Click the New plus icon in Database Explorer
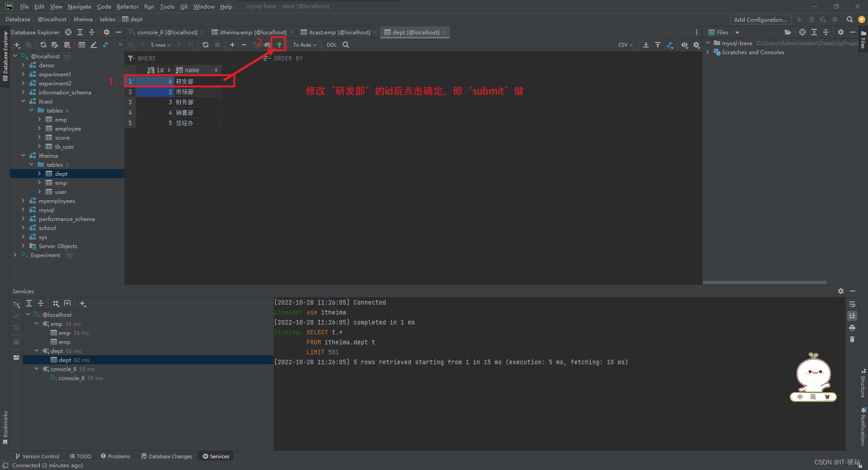This screenshot has width=868, height=470. click(x=17, y=45)
